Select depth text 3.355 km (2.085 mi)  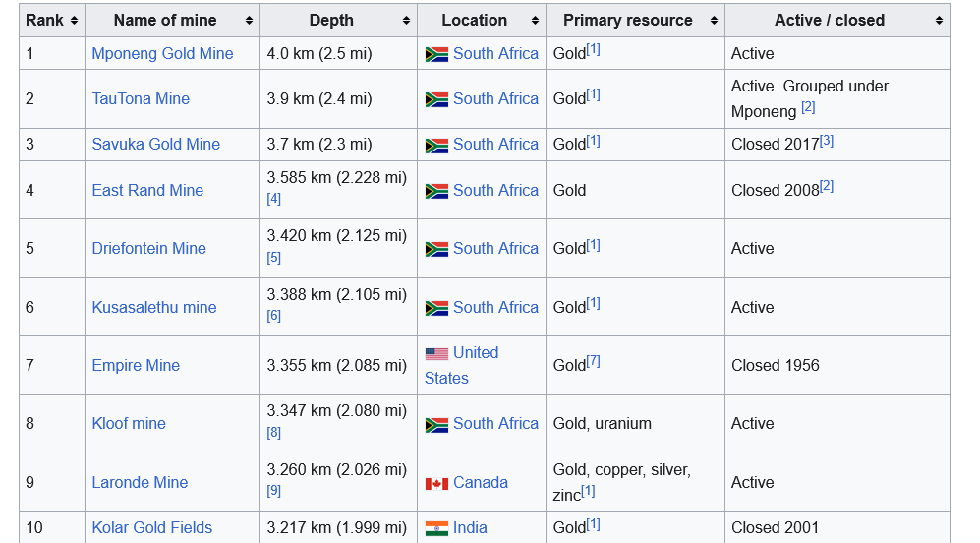(x=337, y=365)
